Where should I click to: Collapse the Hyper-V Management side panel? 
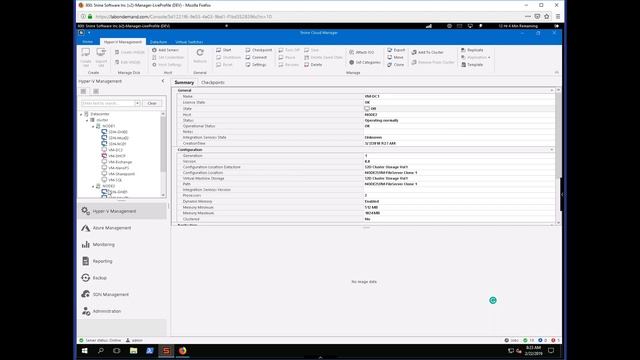(163, 81)
